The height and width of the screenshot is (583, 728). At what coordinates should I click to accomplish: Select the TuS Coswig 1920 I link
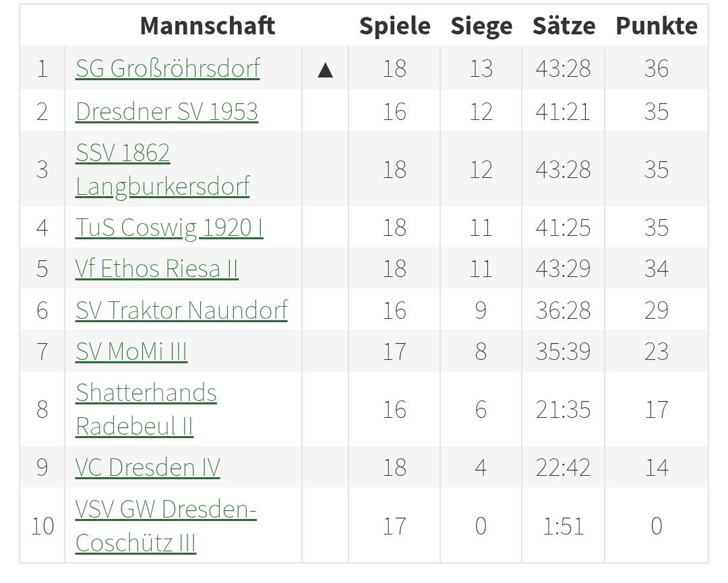click(169, 228)
